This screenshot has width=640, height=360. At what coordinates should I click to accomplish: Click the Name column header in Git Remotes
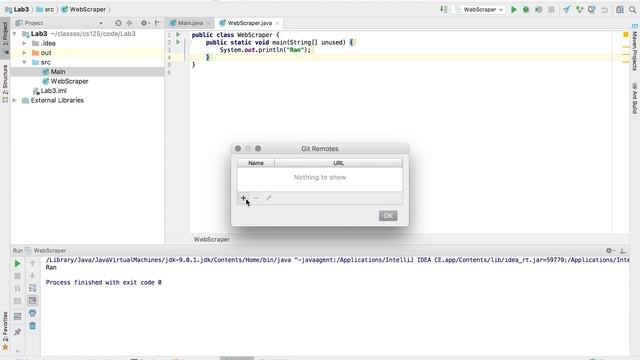click(256, 163)
